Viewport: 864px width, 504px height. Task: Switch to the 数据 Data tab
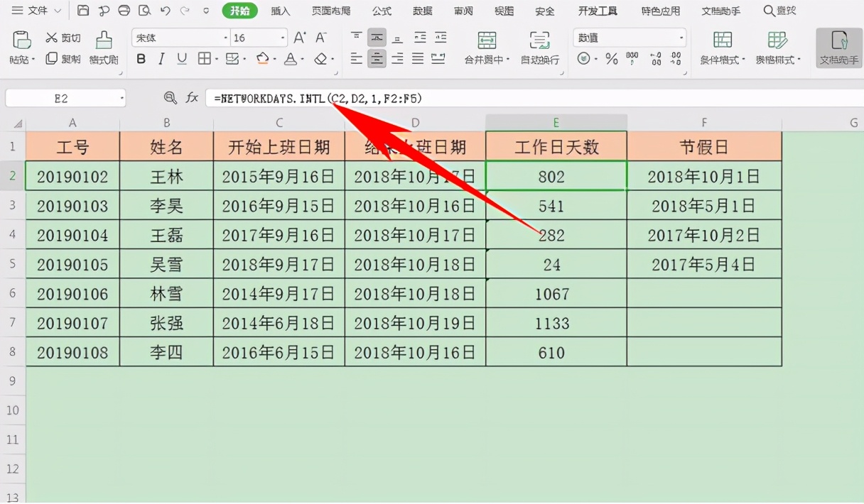[423, 11]
